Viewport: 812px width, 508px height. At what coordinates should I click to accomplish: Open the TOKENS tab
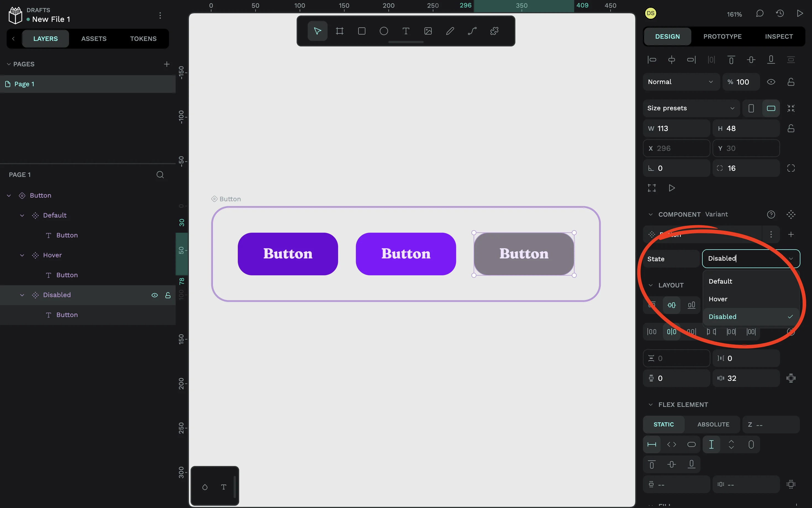[143, 39]
